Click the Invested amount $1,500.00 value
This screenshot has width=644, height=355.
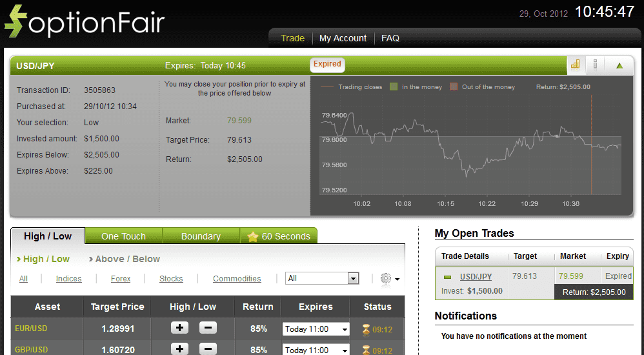(x=101, y=139)
